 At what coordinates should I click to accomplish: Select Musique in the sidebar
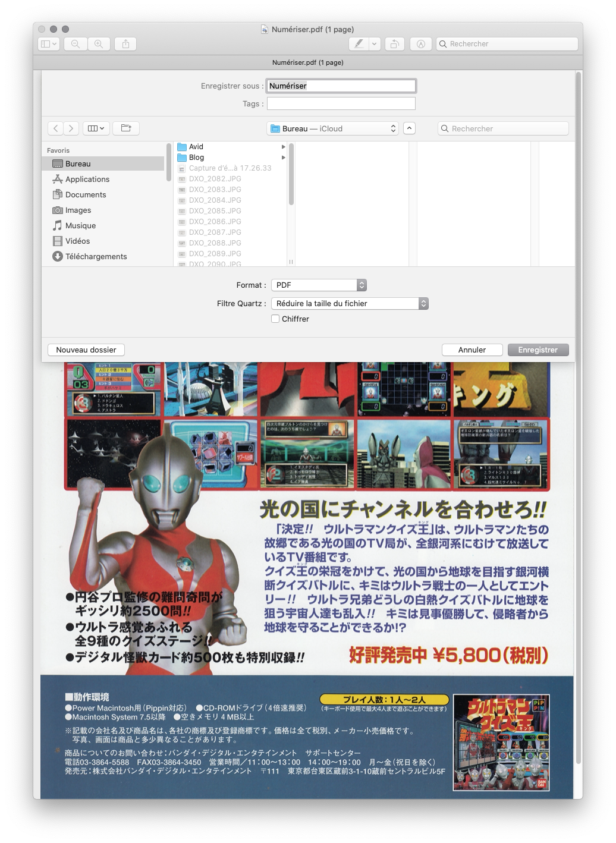(x=103, y=225)
